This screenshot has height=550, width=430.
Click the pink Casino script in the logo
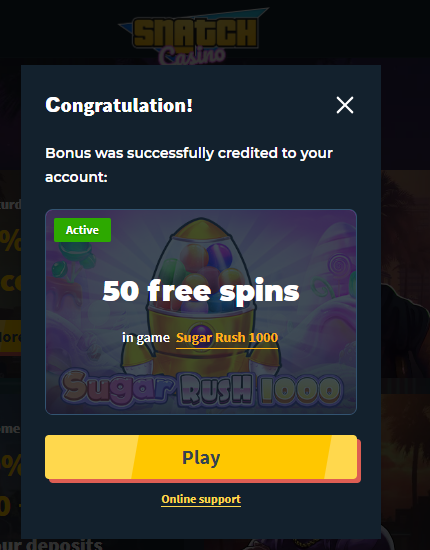coord(192,56)
